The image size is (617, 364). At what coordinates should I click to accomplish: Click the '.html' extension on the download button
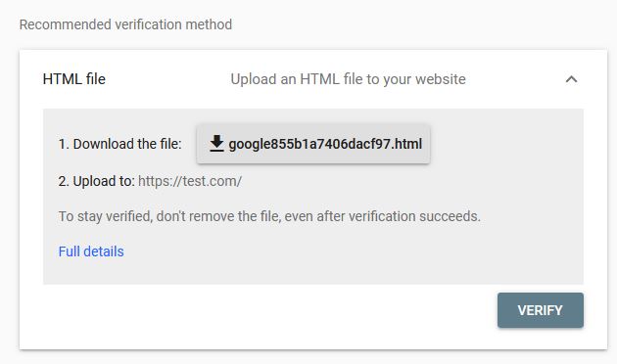406,144
